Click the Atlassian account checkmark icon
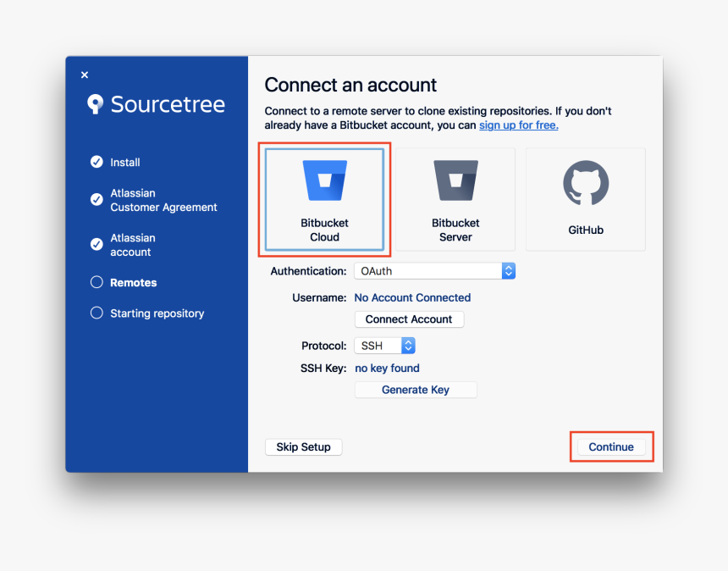This screenshot has width=728, height=571. point(96,245)
